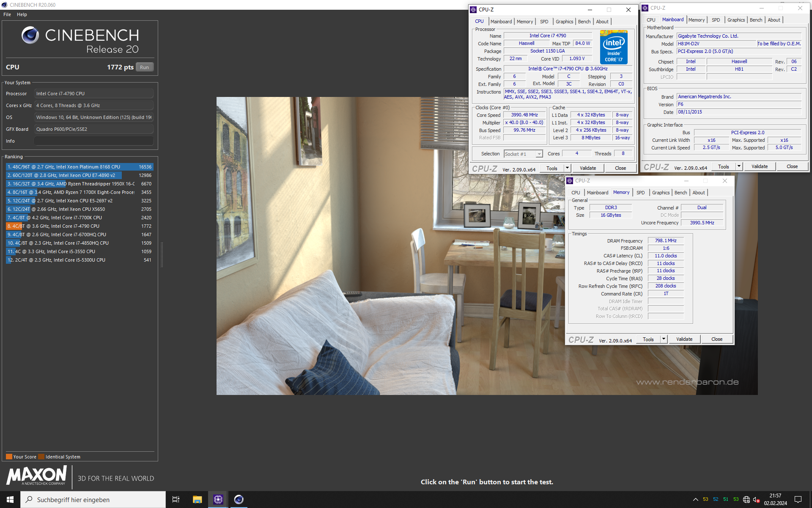Show hidden system tray icons
The height and width of the screenshot is (508, 812).
point(695,500)
